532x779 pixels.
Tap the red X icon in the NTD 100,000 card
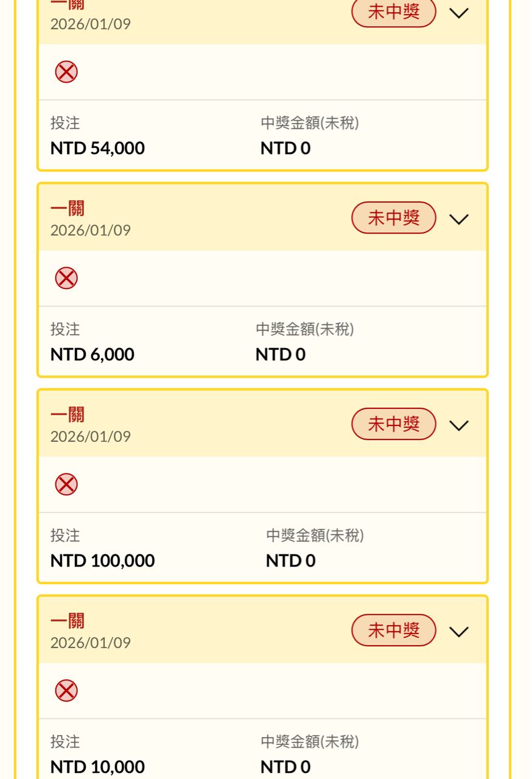click(x=66, y=485)
